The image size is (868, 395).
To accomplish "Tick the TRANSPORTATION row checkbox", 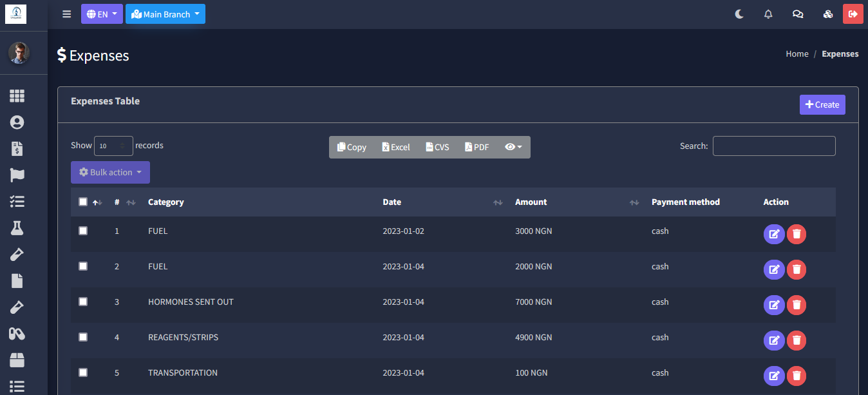I will 83,372.
